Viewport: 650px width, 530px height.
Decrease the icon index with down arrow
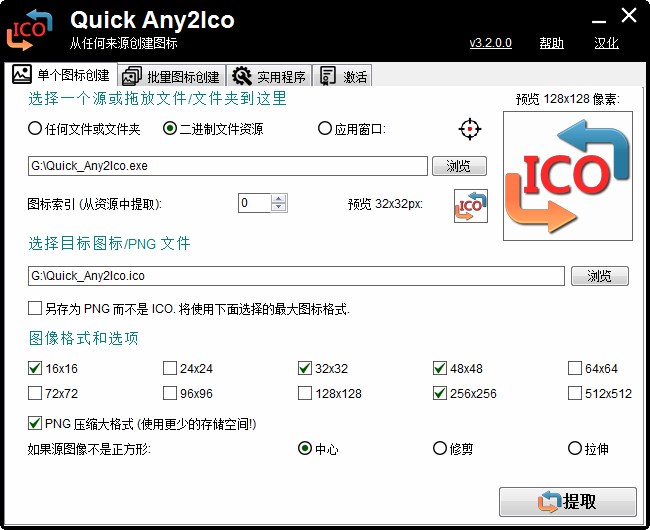point(279,208)
